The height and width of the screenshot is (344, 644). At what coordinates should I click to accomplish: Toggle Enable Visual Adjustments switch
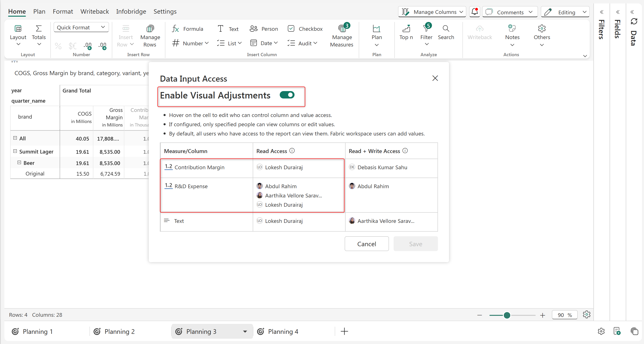tap(287, 95)
